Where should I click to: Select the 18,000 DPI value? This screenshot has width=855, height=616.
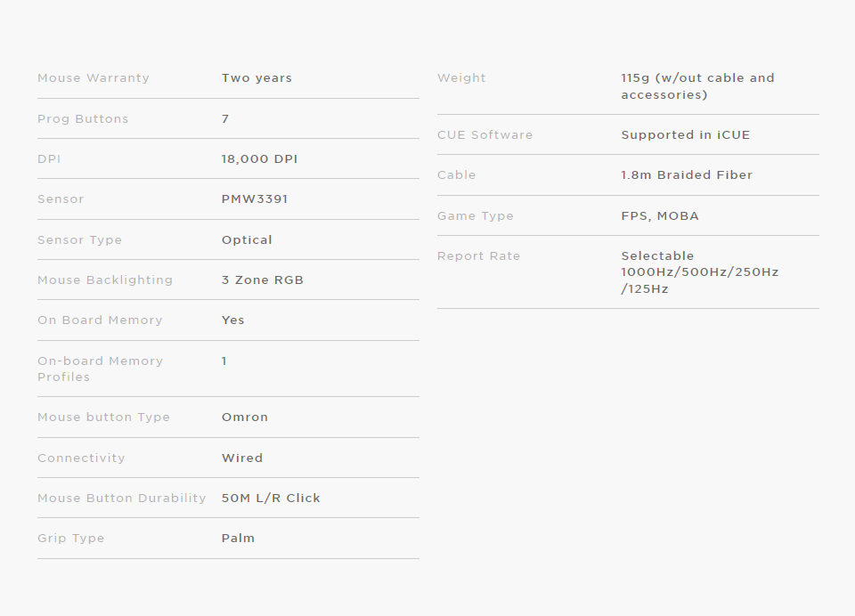pos(259,159)
